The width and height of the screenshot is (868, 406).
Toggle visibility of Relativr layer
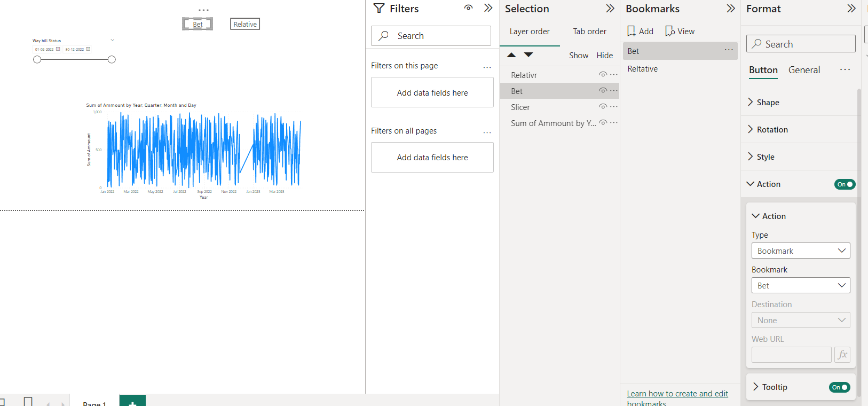coord(603,75)
